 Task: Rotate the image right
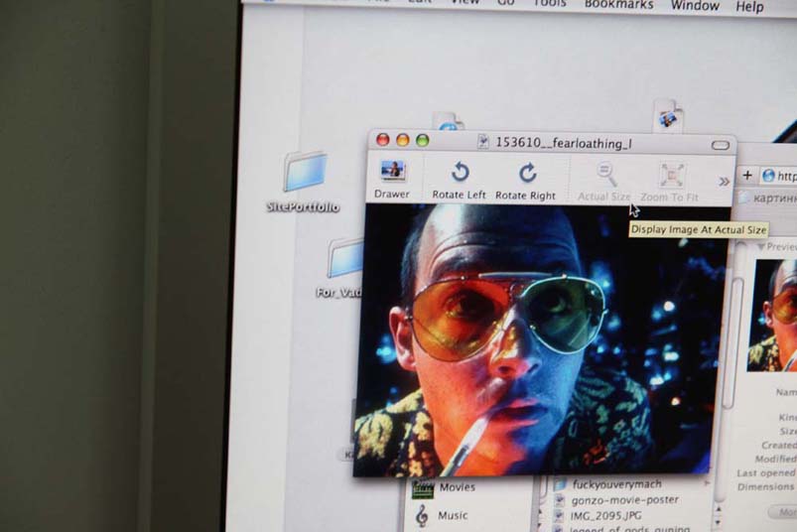526,181
